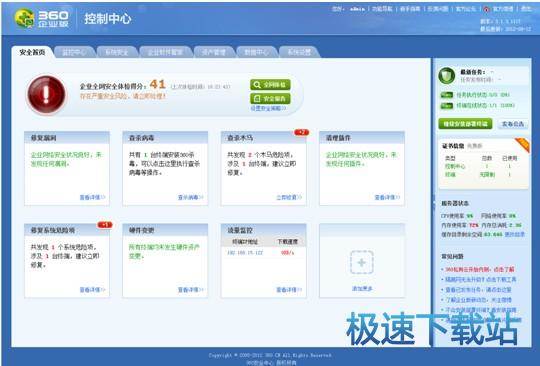540x366 pixels.
Task: Click the green status badge next to 任务执行状态
Action: click(x=447, y=95)
